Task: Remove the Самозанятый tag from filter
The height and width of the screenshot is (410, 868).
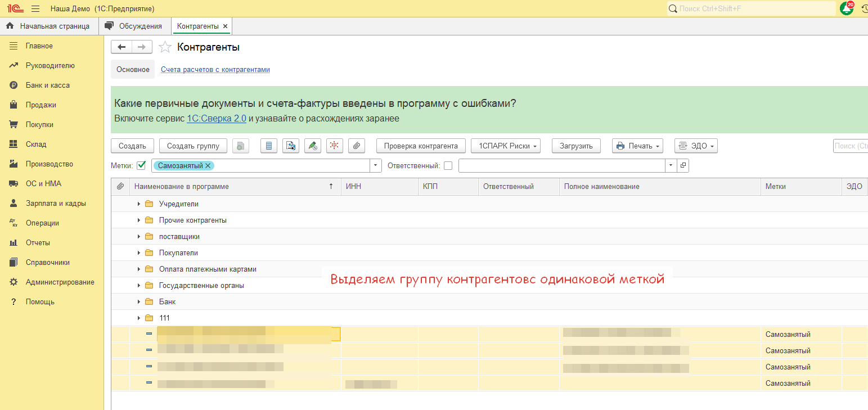Action: 208,165
